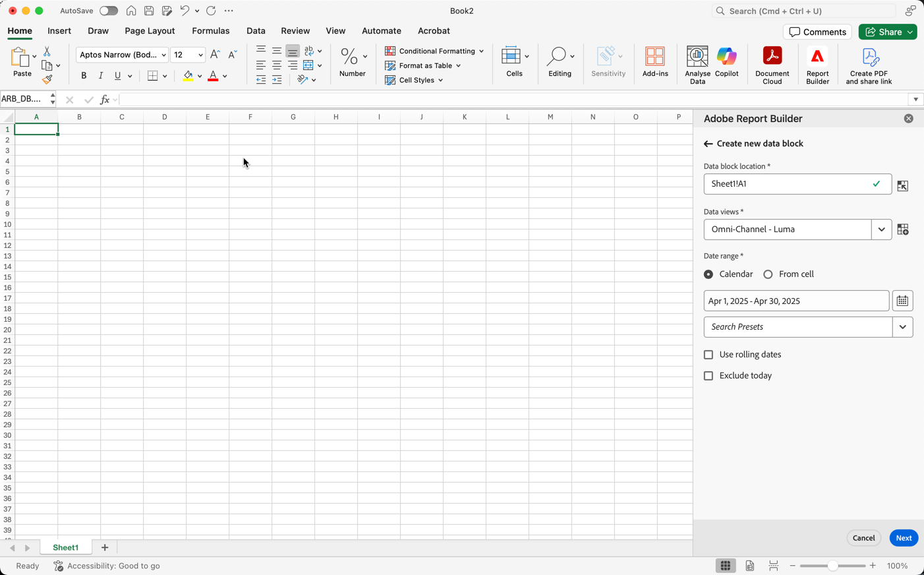
Task: Click the Share button
Action: (888, 32)
